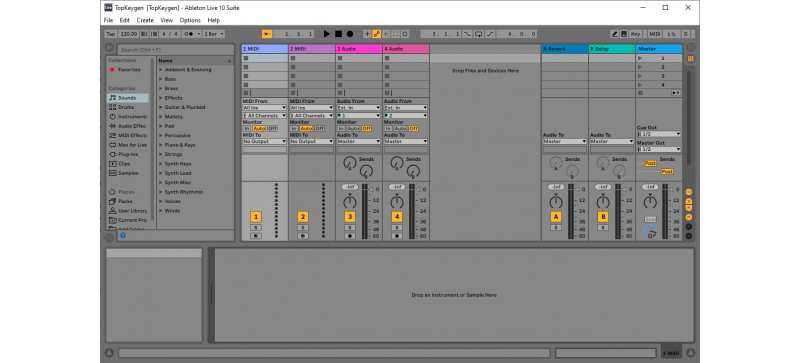This screenshot has height=363, width=800.
Task: Click the Session Record circle button
Action: [405, 34]
